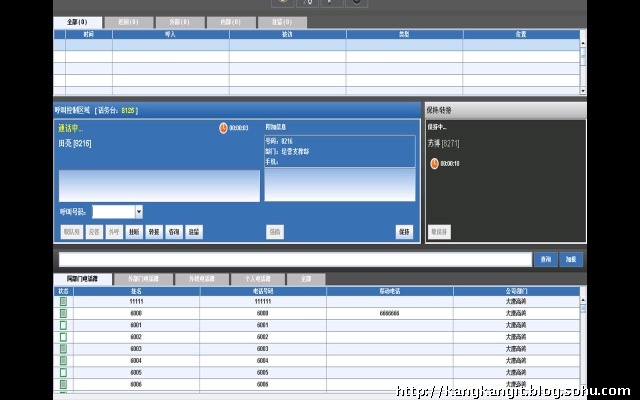Sort the phonebook by 姓名 column header

[x=136, y=290]
